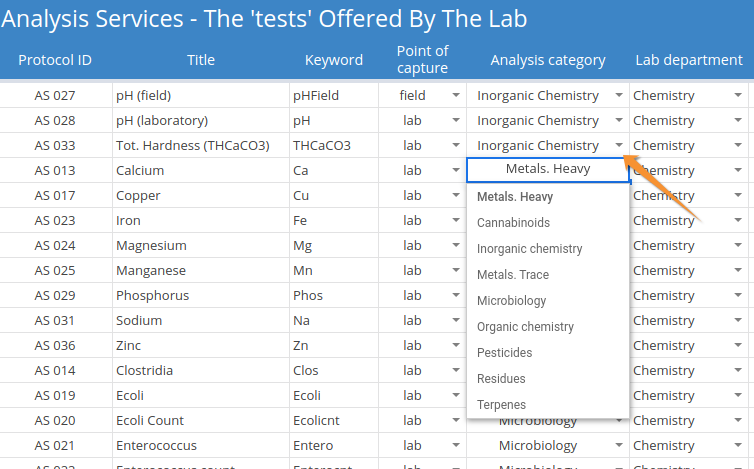Click the Copper title cell
Image resolution: width=754 pixels, height=469 pixels.
[x=200, y=196]
